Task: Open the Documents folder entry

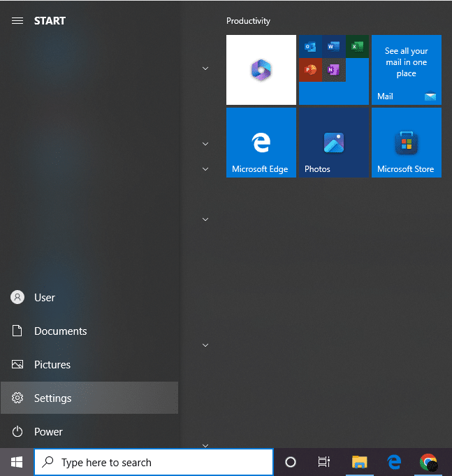Action: click(x=89, y=331)
